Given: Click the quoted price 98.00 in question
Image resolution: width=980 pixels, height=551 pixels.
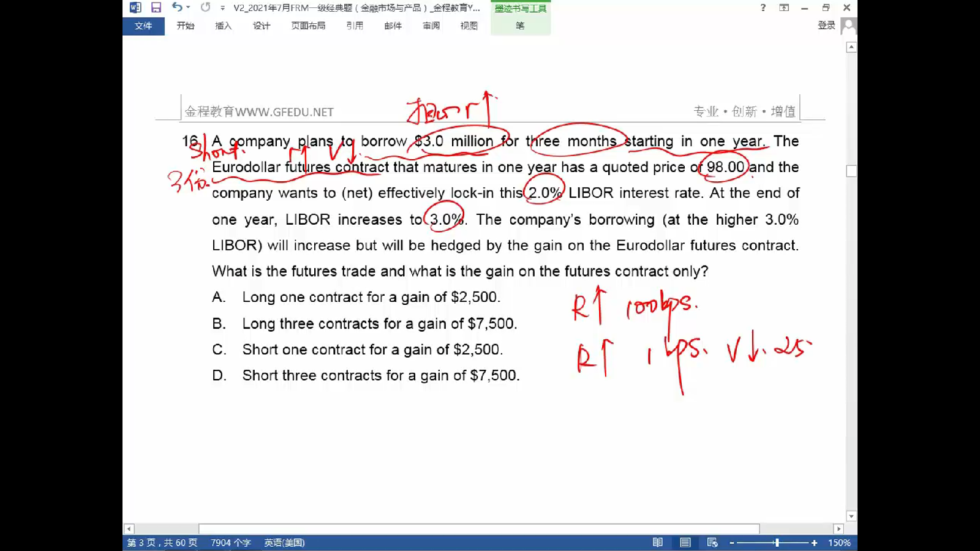Looking at the screenshot, I should [725, 167].
